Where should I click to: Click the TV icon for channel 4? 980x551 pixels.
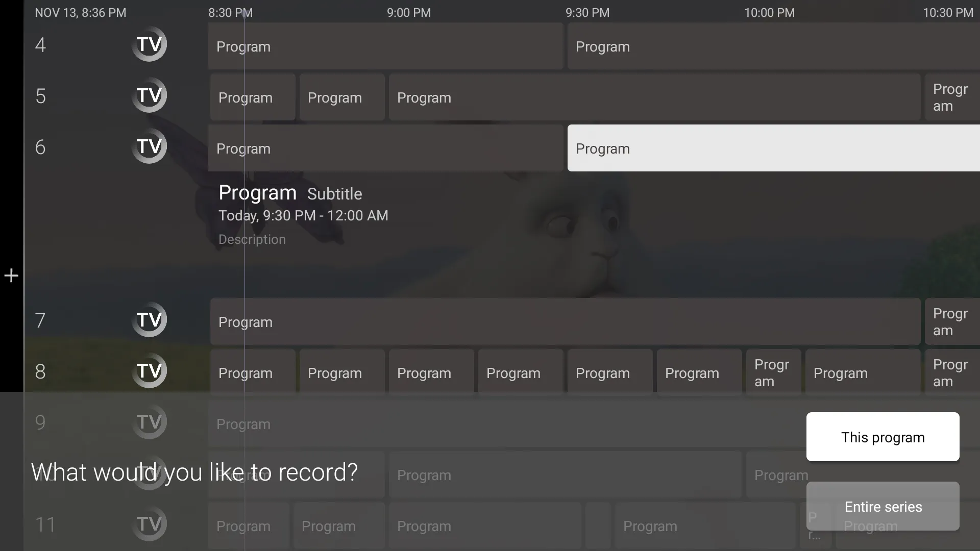150,45
